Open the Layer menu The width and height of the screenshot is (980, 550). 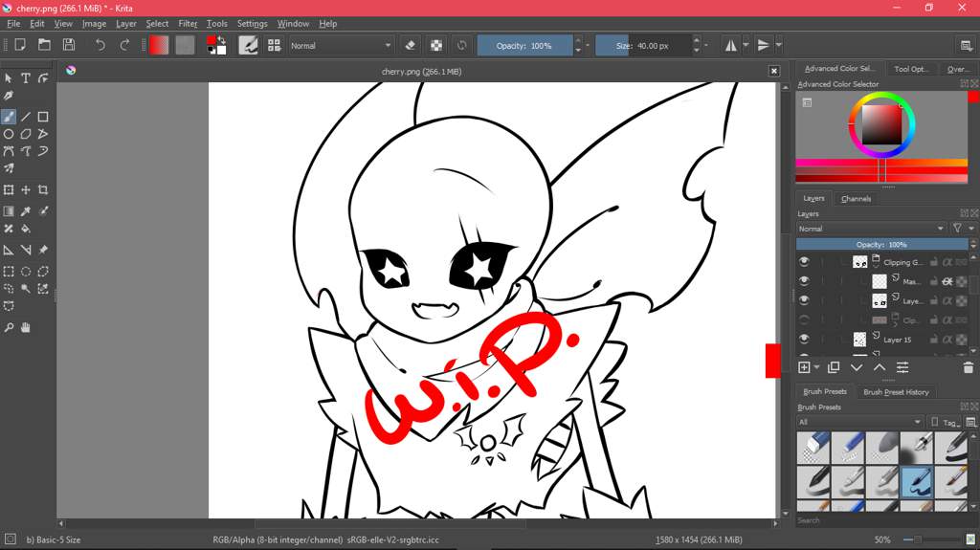pyautogui.click(x=125, y=23)
